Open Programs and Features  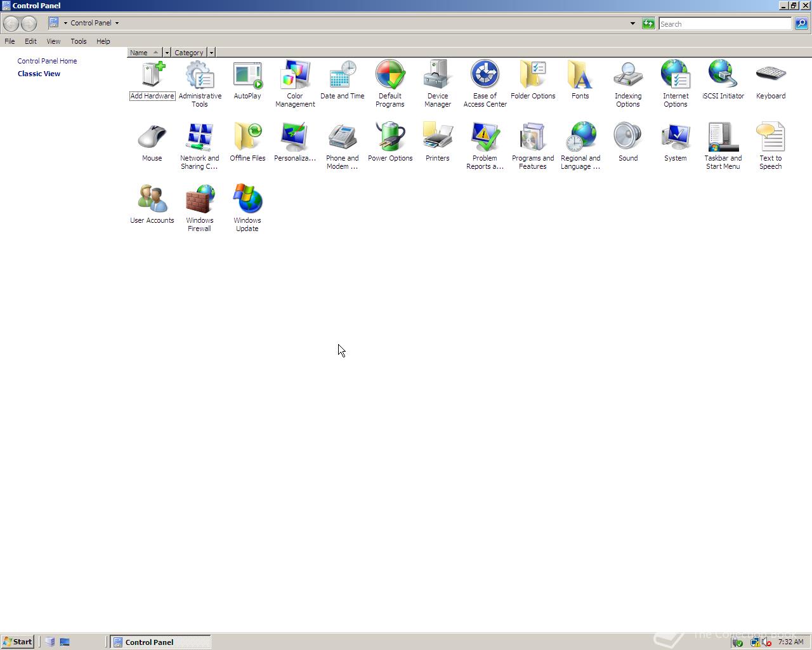533,145
